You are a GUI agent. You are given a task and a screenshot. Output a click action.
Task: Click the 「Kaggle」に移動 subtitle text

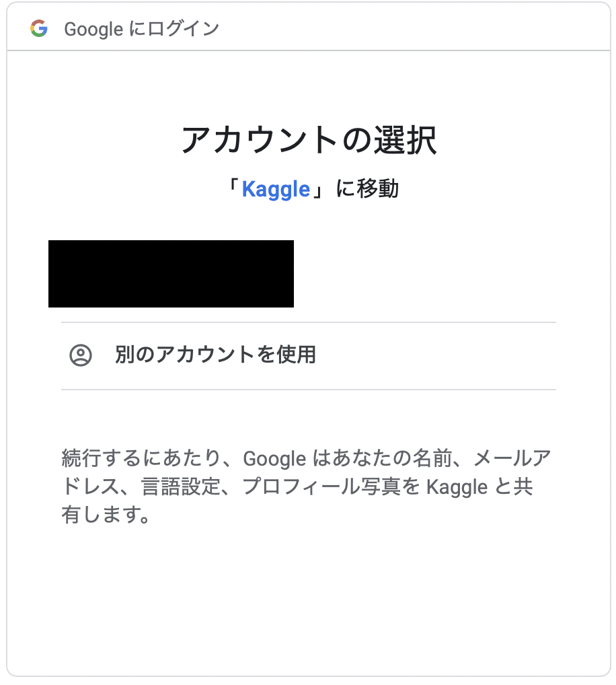coord(308,189)
